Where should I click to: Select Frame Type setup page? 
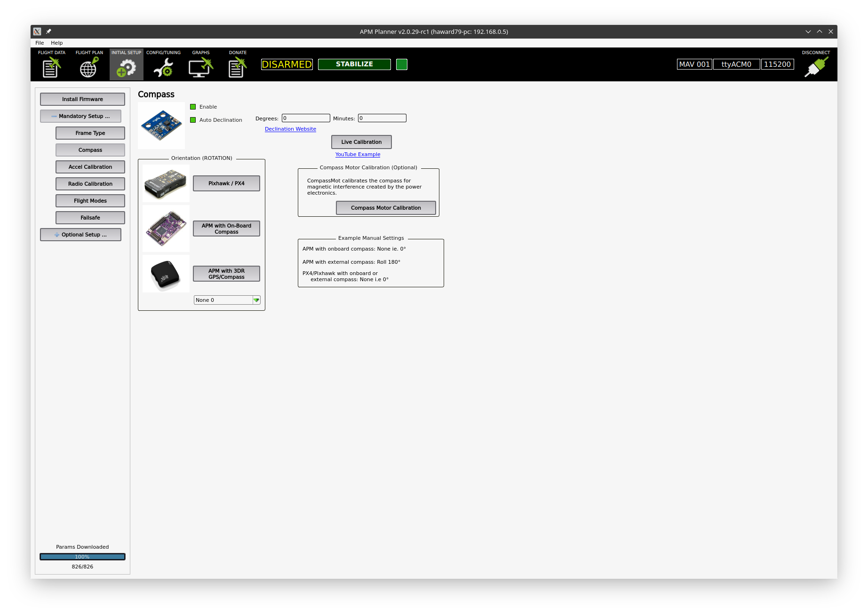90,133
